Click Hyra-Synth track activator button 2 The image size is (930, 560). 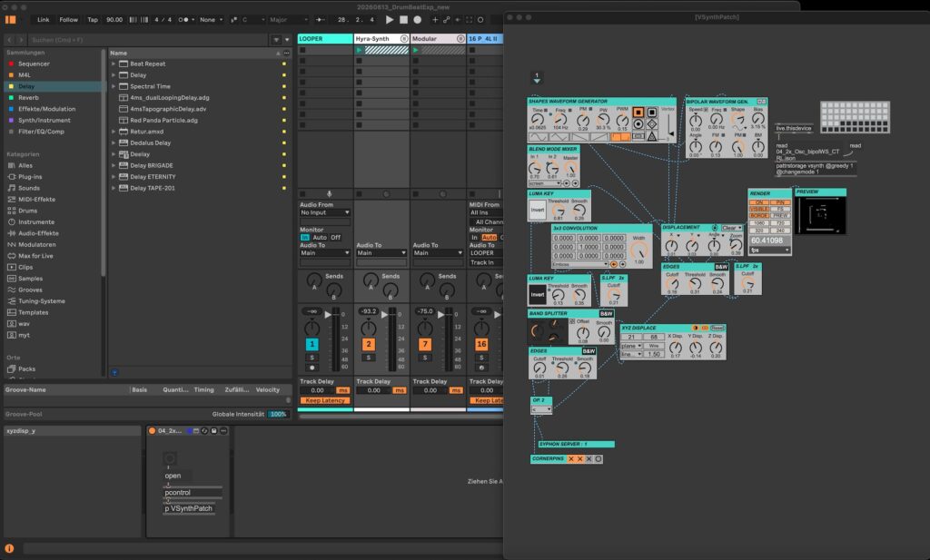tap(369, 344)
